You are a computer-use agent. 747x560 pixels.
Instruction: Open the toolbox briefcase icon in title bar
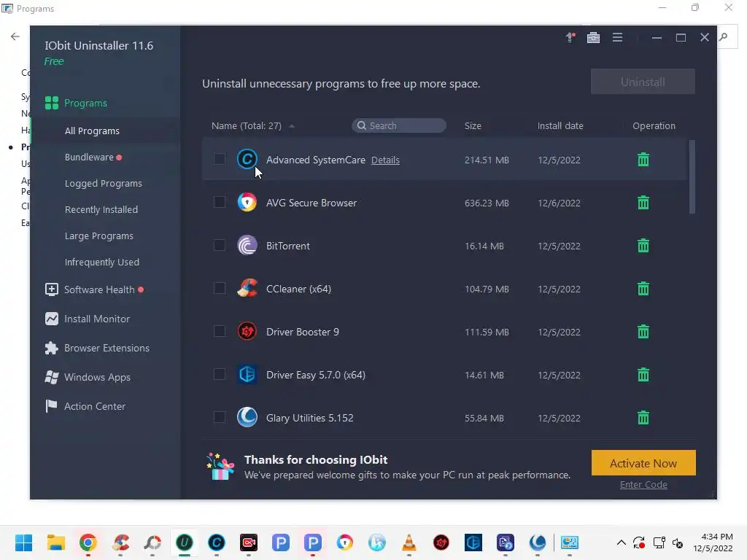point(593,38)
